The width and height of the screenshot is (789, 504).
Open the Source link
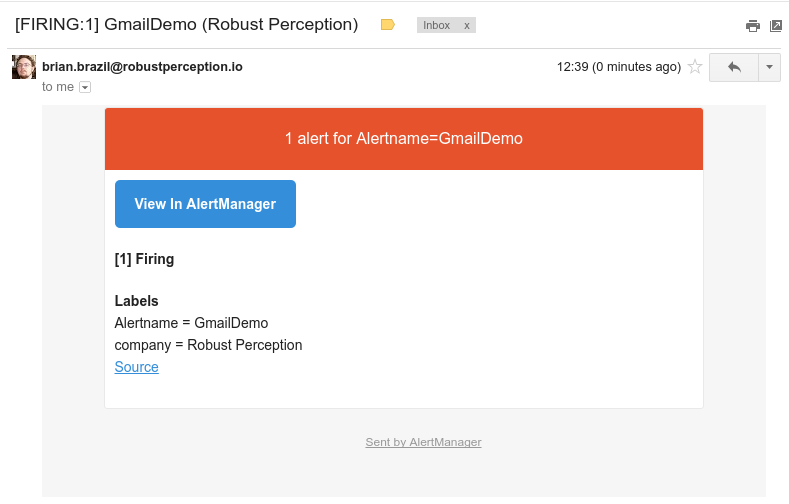coord(136,367)
